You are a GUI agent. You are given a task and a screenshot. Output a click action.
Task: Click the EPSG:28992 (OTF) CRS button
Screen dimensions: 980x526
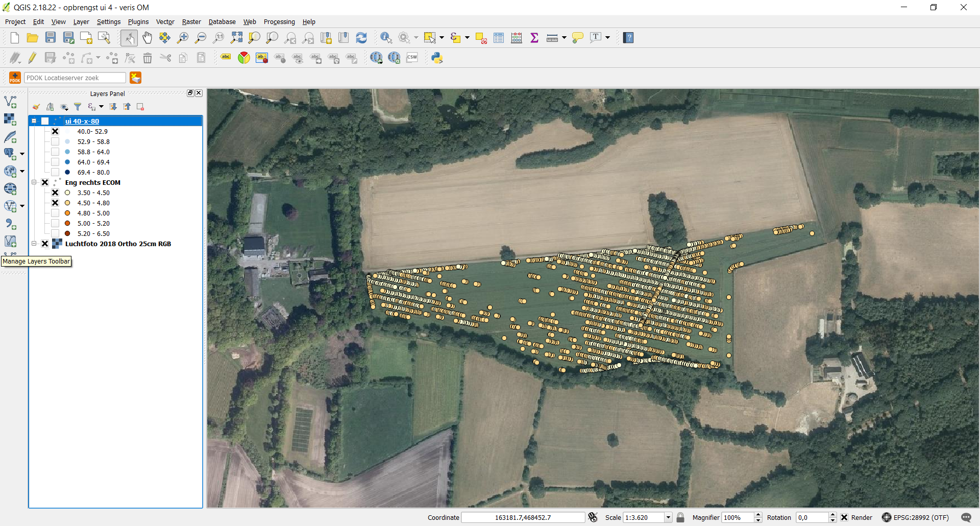point(915,517)
